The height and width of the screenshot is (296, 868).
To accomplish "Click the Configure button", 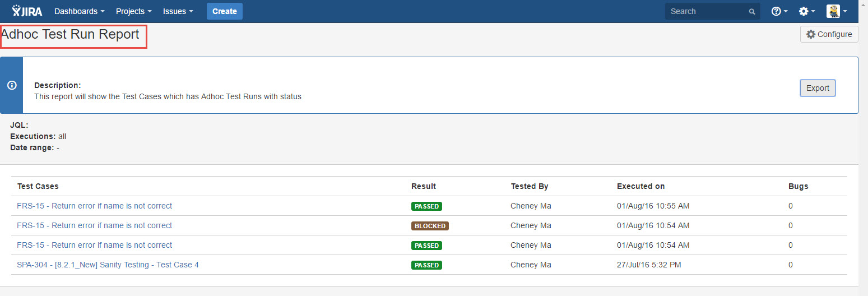I will pyautogui.click(x=829, y=34).
